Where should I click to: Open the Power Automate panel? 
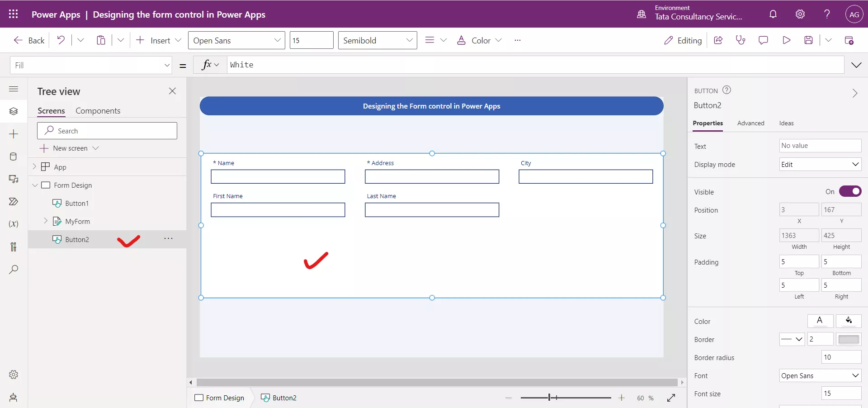[x=14, y=202]
